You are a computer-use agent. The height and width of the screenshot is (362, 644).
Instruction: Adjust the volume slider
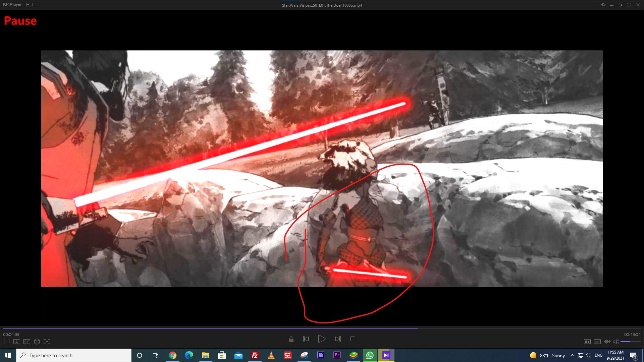click(x=630, y=342)
